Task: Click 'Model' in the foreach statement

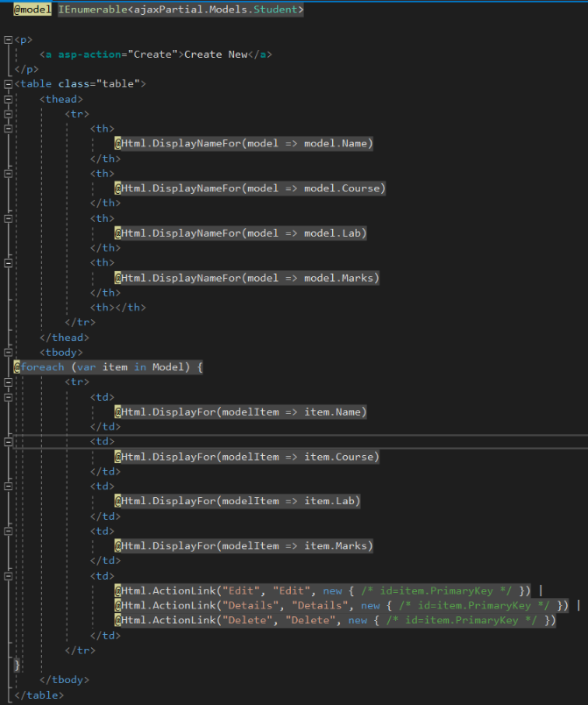Action: pyautogui.click(x=168, y=367)
